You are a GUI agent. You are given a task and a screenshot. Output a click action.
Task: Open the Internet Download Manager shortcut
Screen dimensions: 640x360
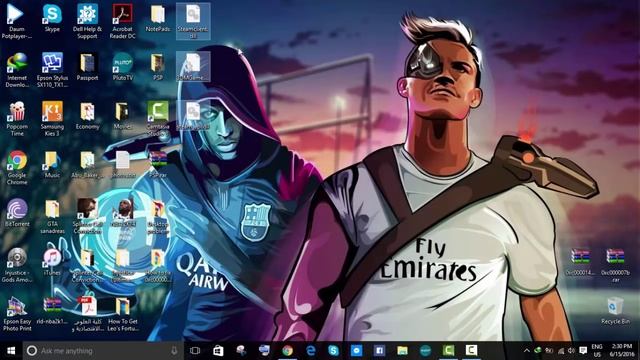click(17, 70)
